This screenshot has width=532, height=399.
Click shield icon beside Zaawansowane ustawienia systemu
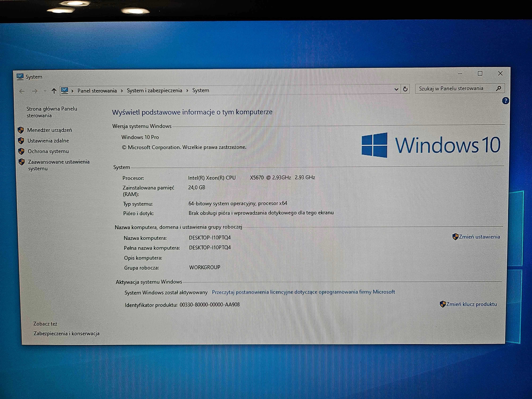(x=22, y=162)
